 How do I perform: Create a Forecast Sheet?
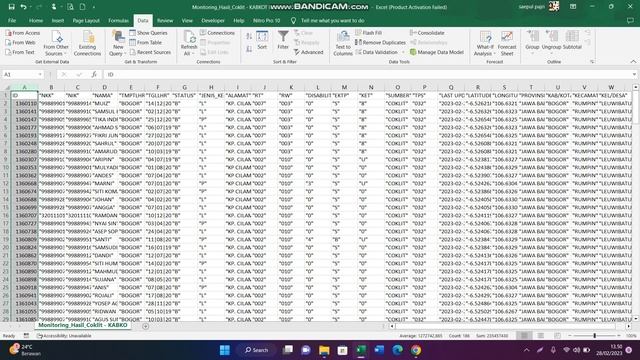tap(507, 43)
